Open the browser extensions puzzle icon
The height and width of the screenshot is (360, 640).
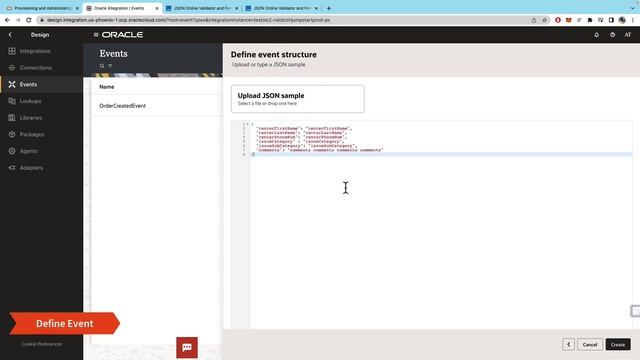[x=590, y=20]
